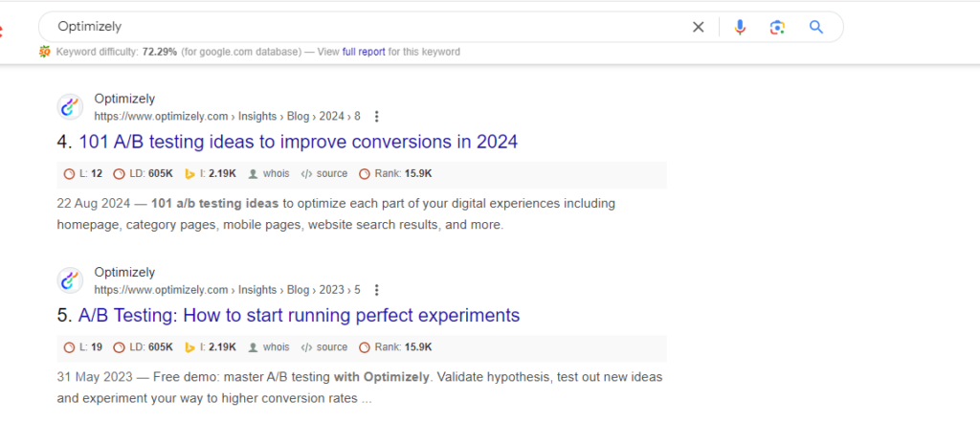Clear the search box with X icon
Screen dimensions: 980x445
[x=699, y=27]
